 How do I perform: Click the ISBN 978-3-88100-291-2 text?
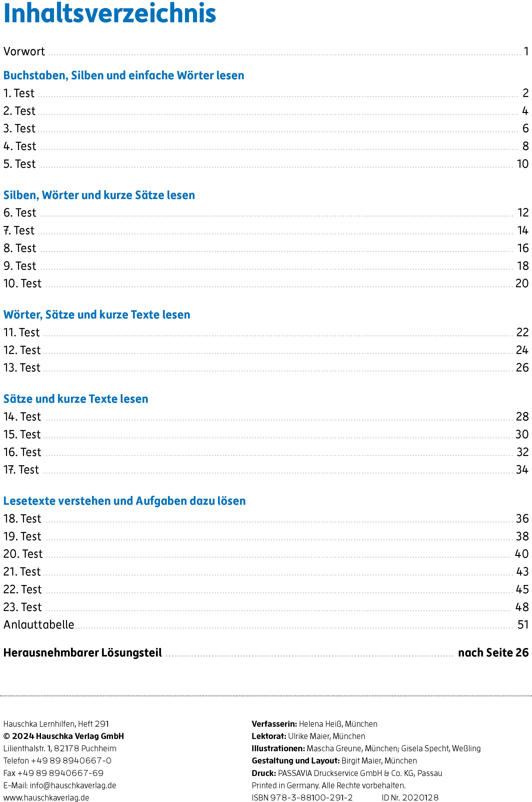pyautogui.click(x=302, y=797)
